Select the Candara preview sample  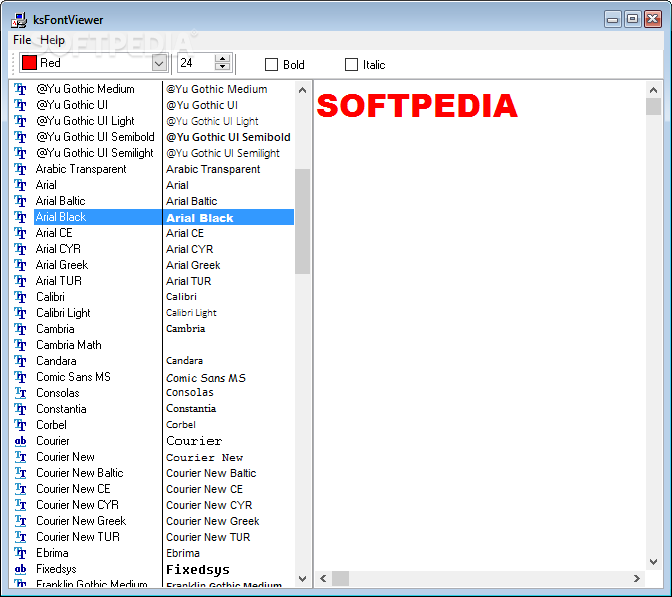(x=184, y=361)
